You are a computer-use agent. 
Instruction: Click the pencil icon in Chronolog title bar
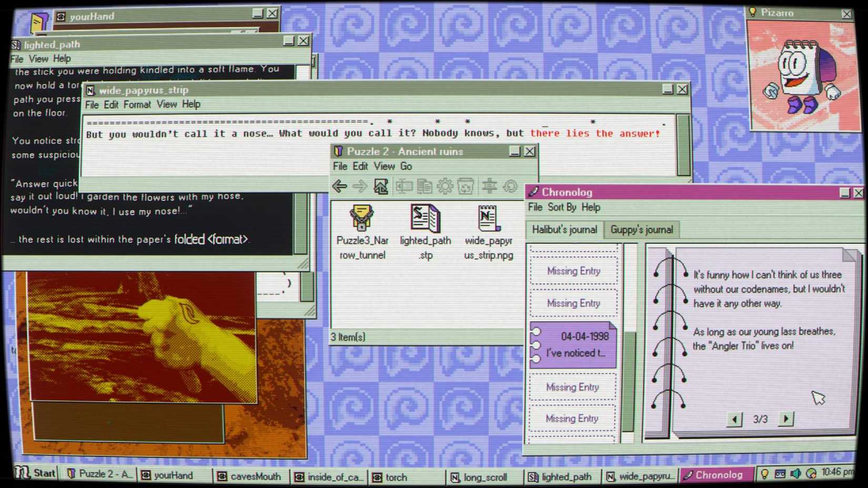(x=533, y=192)
